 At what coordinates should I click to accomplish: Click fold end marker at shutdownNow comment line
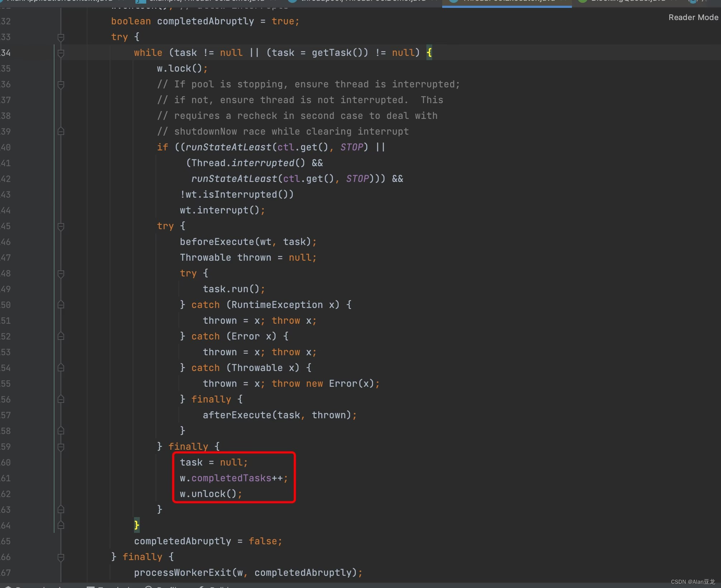click(x=61, y=131)
